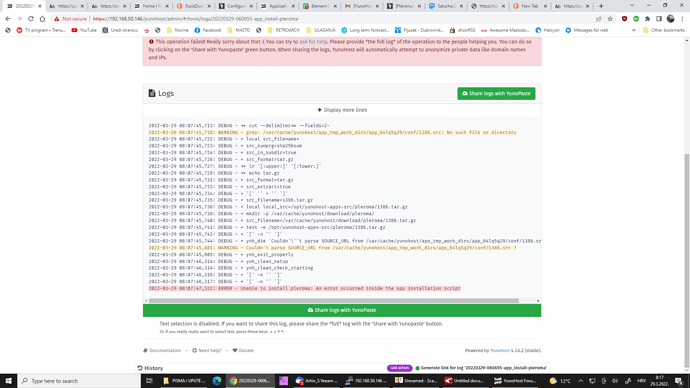Go to the browser home icon
690x388 pixels.
[x=42, y=19]
